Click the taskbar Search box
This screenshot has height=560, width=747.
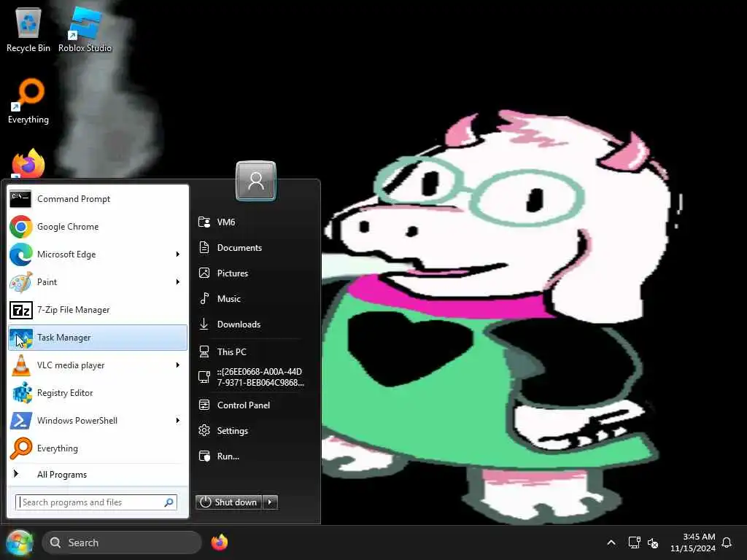tap(122, 542)
